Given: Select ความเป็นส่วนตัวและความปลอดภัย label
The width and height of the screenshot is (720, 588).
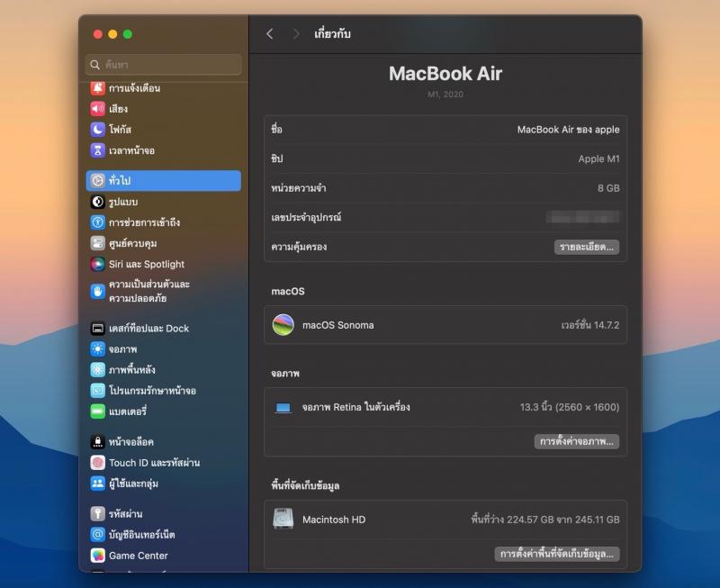Looking at the screenshot, I should click(x=149, y=291).
